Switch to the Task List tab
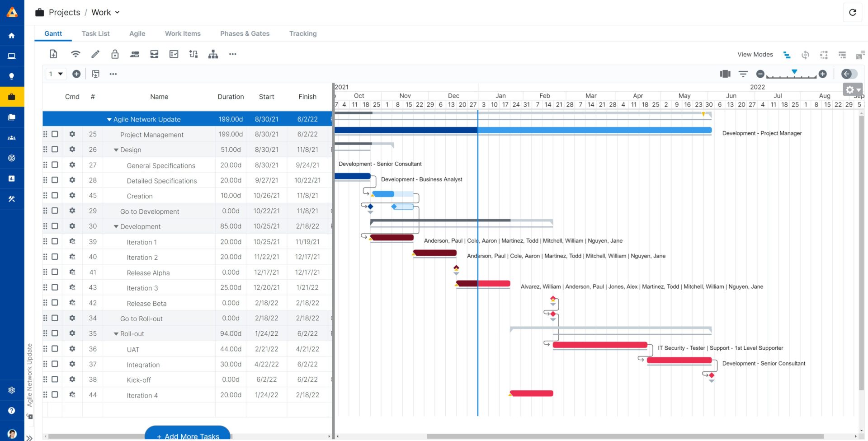Image resolution: width=868 pixels, height=441 pixels. (95, 33)
